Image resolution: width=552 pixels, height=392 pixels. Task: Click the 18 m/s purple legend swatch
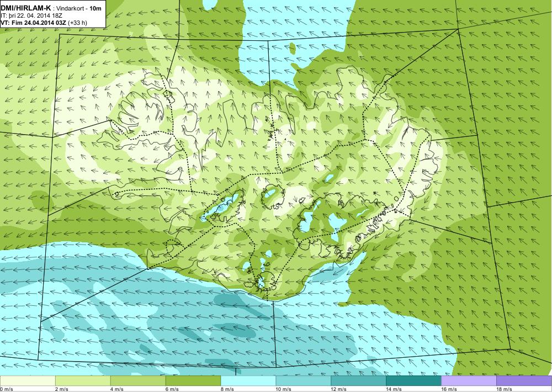click(x=524, y=381)
